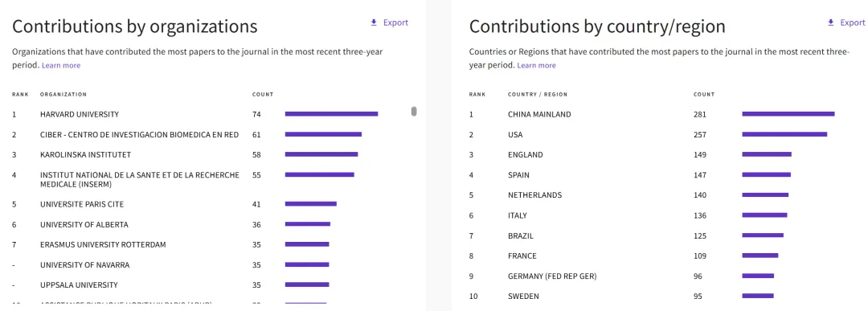Click the COUNT header in country table
The width and height of the screenshot is (868, 311).
704,95
